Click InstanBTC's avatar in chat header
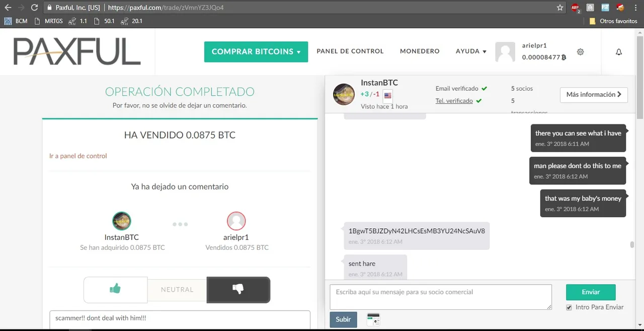This screenshot has width=644, height=331. click(x=344, y=94)
